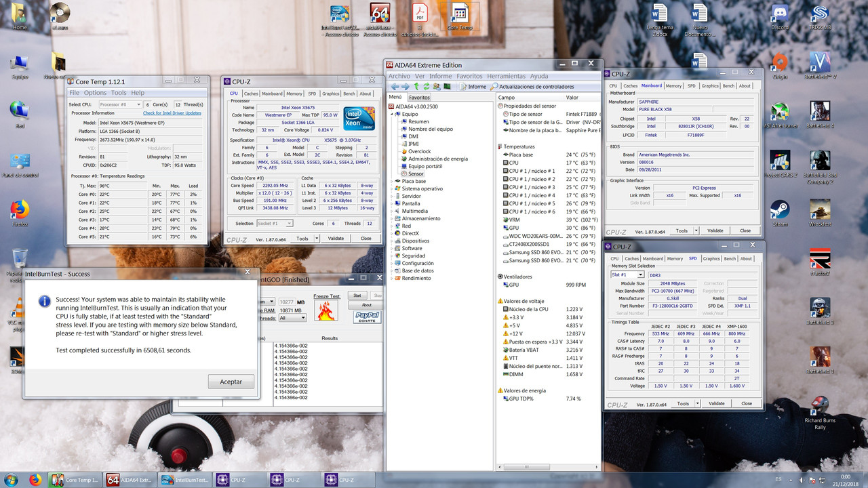The image size is (868, 488).
Task: Open the Selection Socket #1 dropdown in CPU-Z
Action: pyautogui.click(x=275, y=223)
